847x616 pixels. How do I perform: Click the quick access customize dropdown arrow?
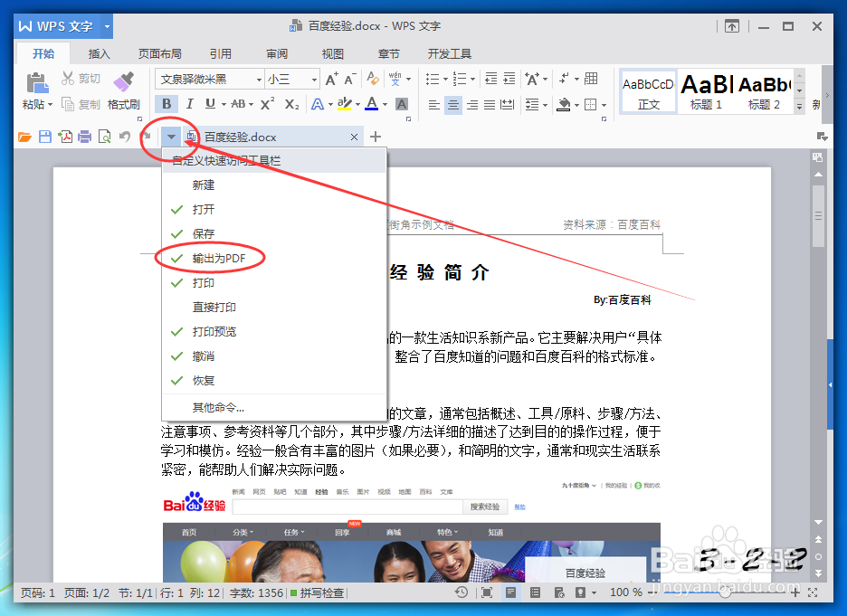click(171, 137)
